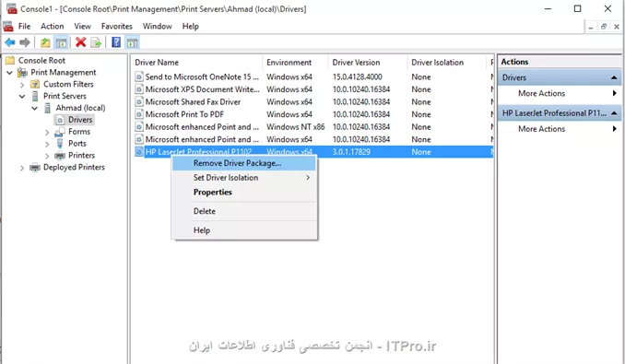Click the Export List toolbar icon
Screen dimensions: 625x364
click(96, 42)
